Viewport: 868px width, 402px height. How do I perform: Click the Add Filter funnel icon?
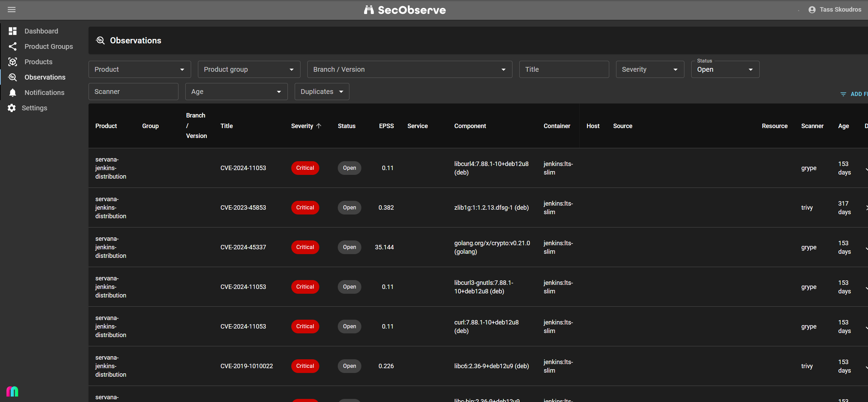843,94
